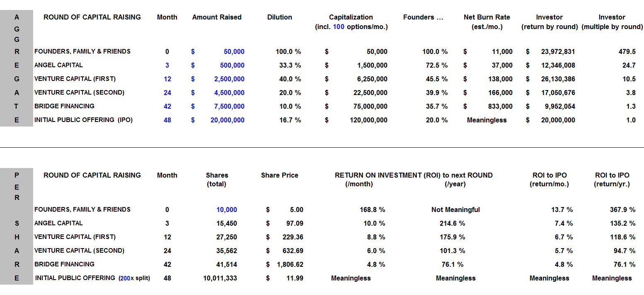Click the truncated Founders column header
Screen dimensions: 644x295
pos(423,17)
